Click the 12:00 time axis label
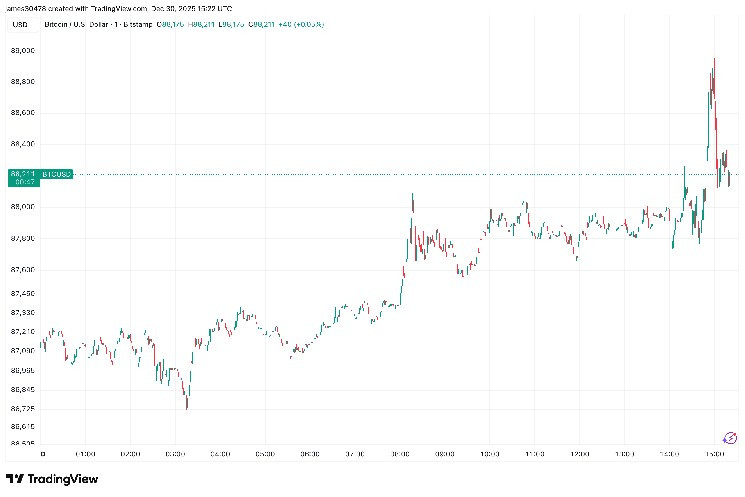The image size is (745, 497). tap(580, 452)
